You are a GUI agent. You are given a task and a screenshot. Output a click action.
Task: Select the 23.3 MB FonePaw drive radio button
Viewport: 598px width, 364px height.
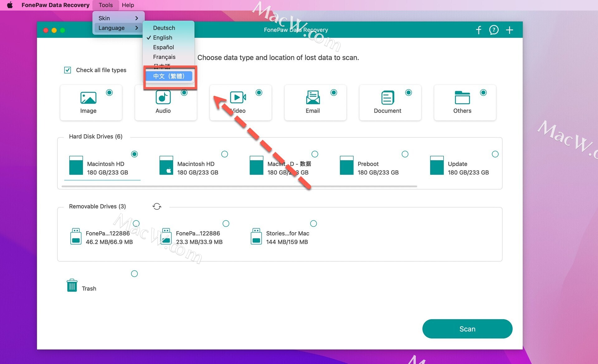coord(226,223)
